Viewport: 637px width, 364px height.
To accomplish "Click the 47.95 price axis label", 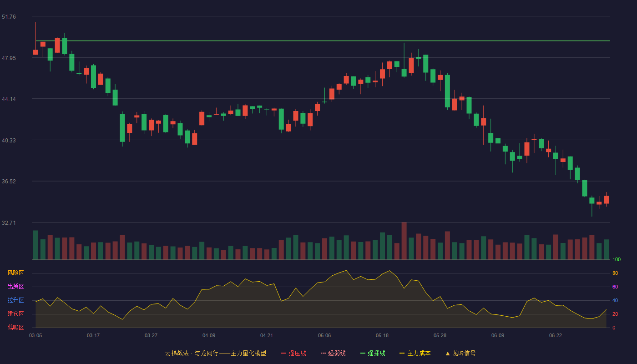I will point(9,58).
